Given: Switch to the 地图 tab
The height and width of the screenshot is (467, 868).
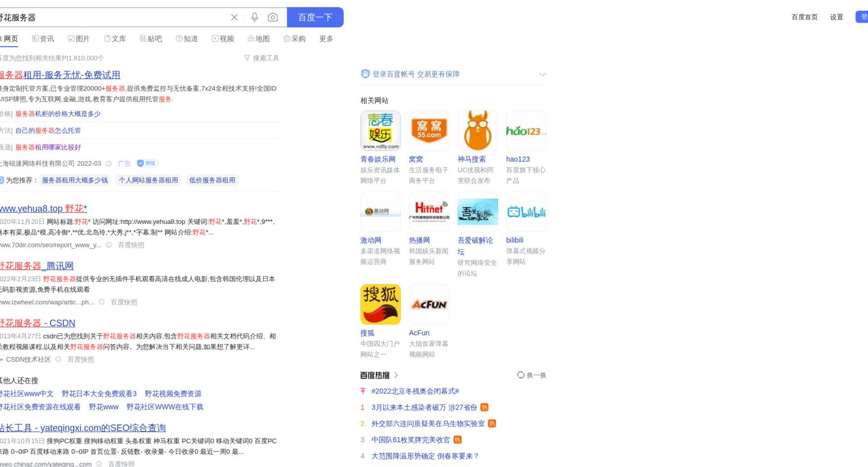Looking at the screenshot, I should (x=259, y=39).
